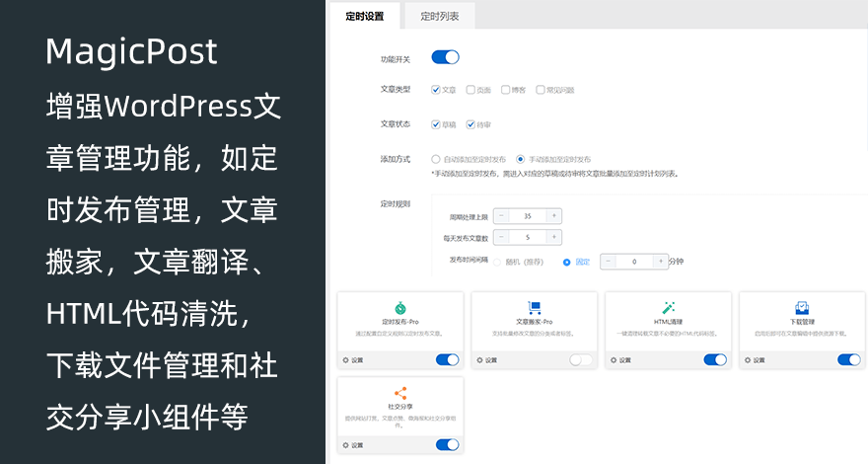Click the 定时发布·Pro stopwatch icon
This screenshot has width=868, height=464.
click(x=400, y=308)
